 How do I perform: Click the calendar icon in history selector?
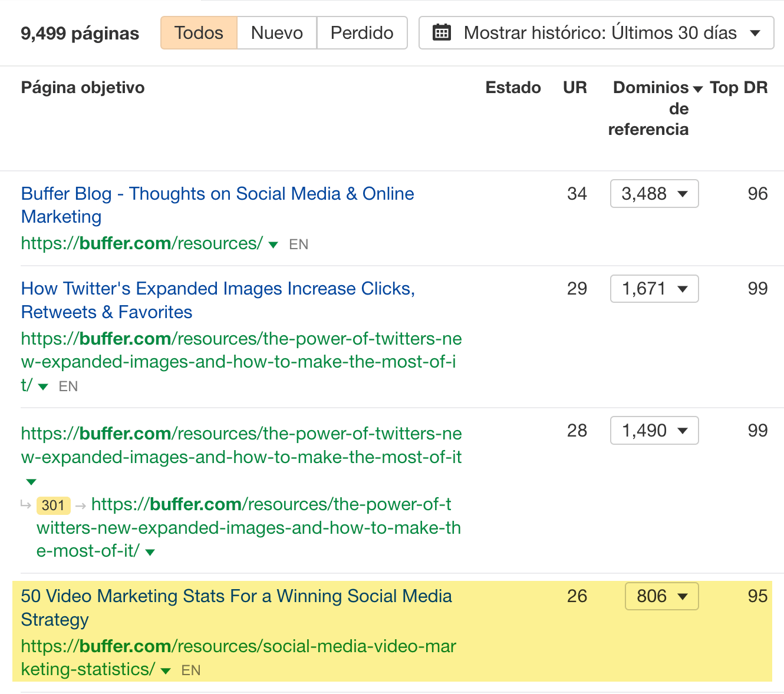click(x=442, y=32)
